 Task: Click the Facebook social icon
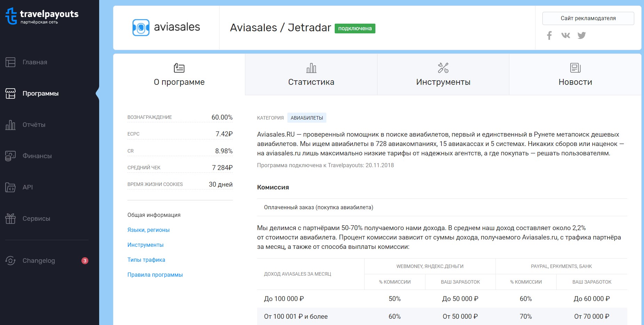tap(549, 35)
